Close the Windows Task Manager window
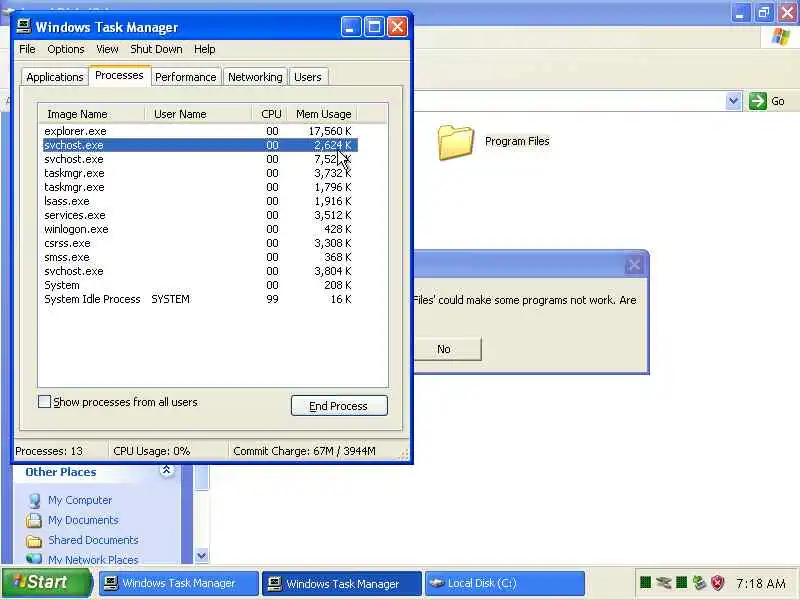 [x=397, y=27]
